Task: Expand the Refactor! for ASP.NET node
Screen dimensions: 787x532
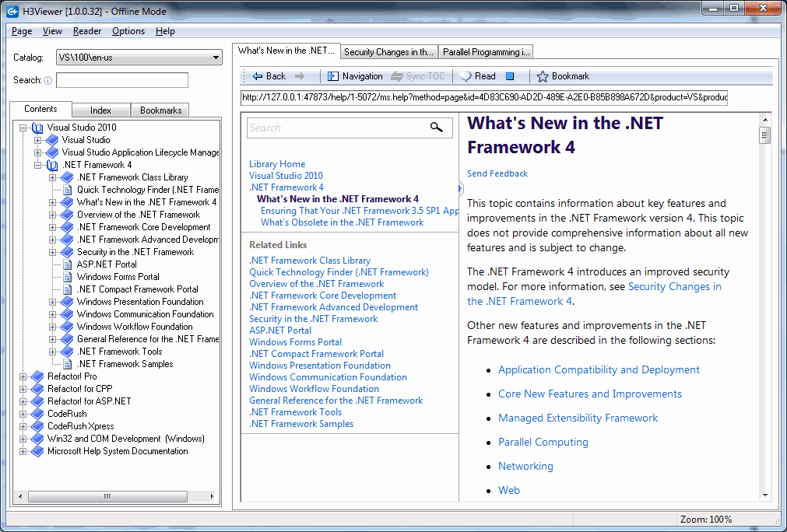Action: (x=23, y=401)
